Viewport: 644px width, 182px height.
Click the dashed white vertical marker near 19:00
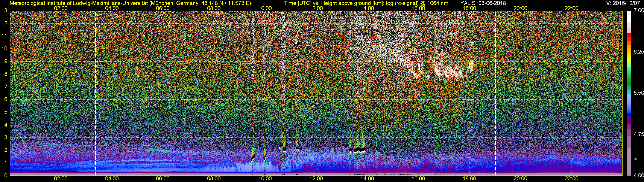[495, 93]
